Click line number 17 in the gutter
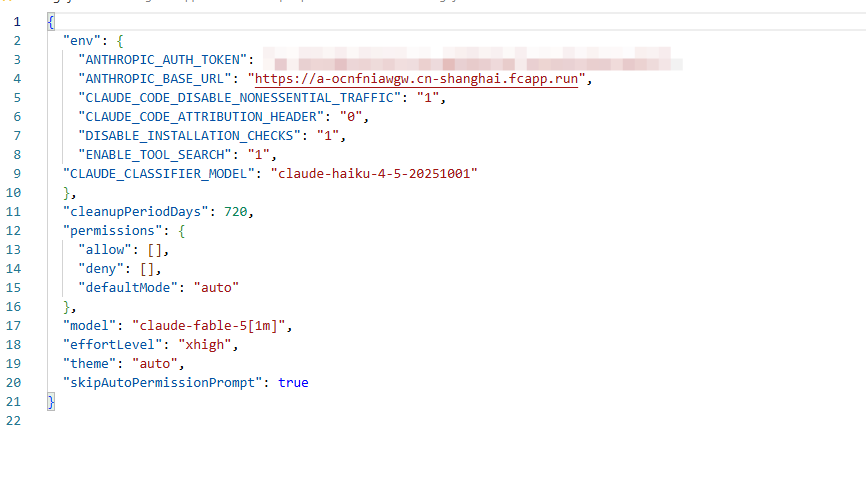This screenshot has width=866, height=483. tap(13, 326)
